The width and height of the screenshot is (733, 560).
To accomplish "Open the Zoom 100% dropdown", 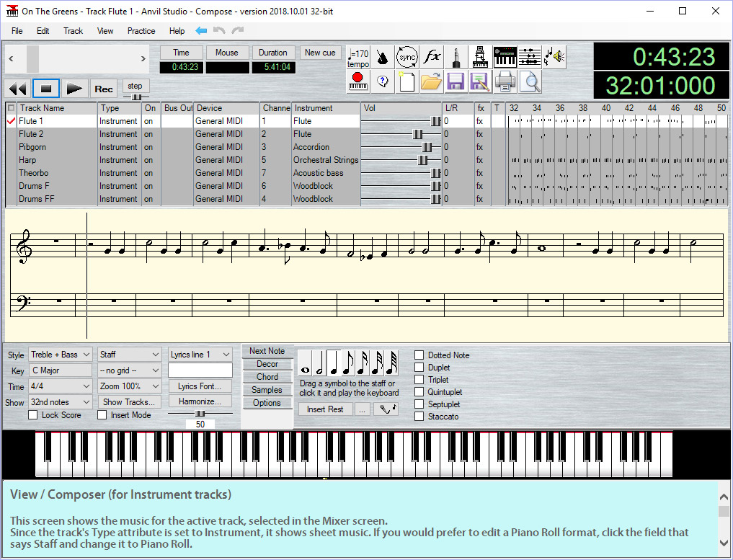I will point(130,386).
